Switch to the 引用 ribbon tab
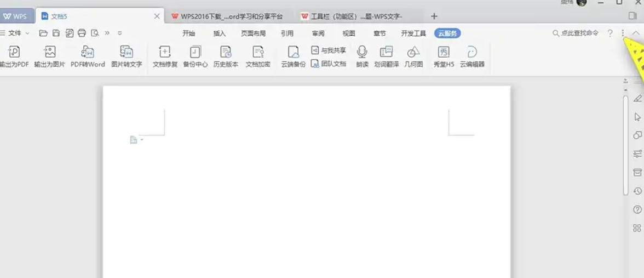This screenshot has height=278, width=644. tap(287, 34)
